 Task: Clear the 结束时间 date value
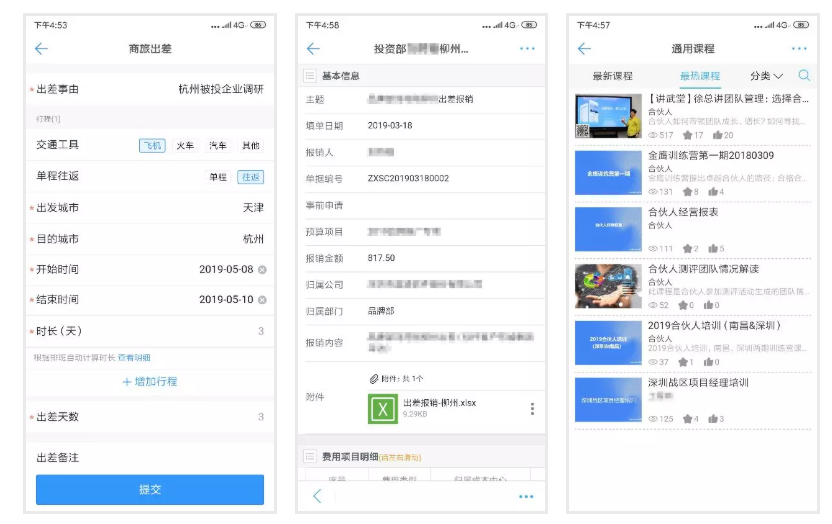(262, 300)
